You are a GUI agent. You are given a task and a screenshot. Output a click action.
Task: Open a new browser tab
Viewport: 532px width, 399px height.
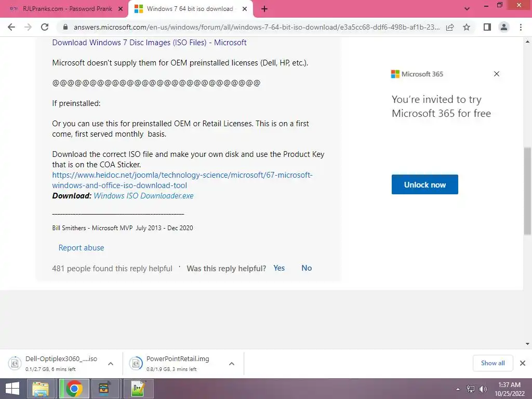[264, 9]
